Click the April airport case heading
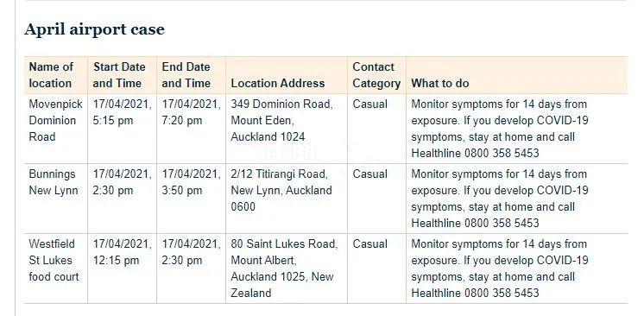The width and height of the screenshot is (644, 316). point(94,29)
